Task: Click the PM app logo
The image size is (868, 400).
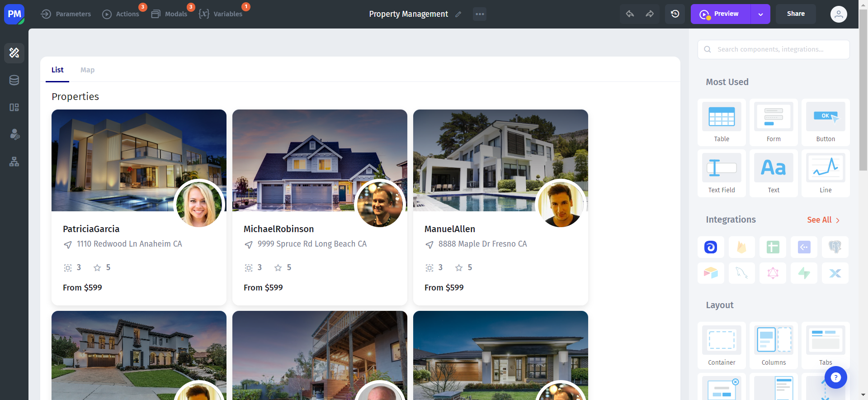Action: pos(14,14)
